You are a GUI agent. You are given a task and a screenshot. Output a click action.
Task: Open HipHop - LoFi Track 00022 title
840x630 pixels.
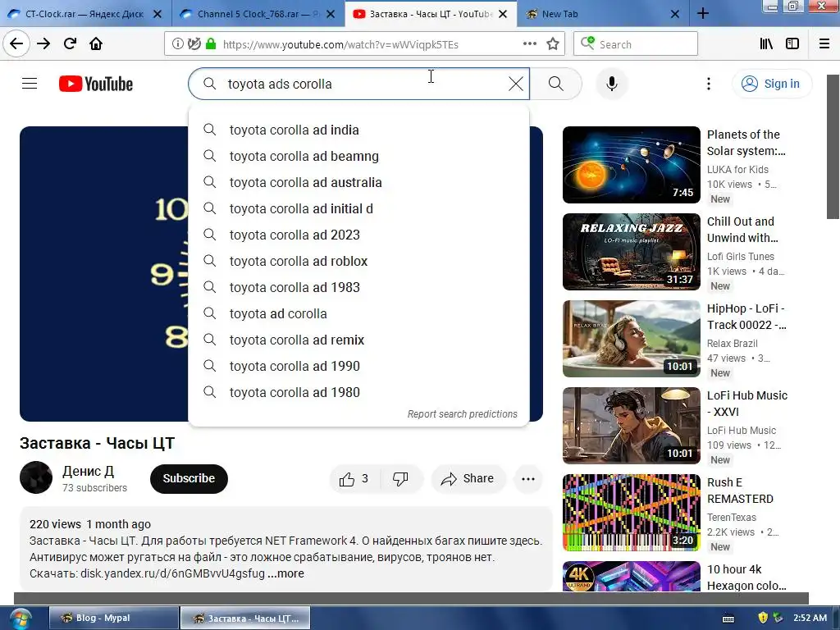[746, 317]
